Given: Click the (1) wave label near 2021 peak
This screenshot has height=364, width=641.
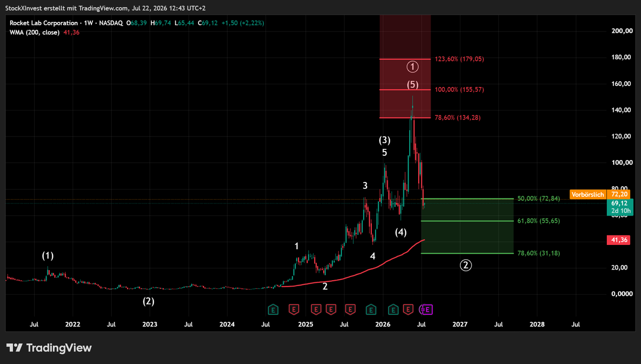Looking at the screenshot, I should 48,256.
